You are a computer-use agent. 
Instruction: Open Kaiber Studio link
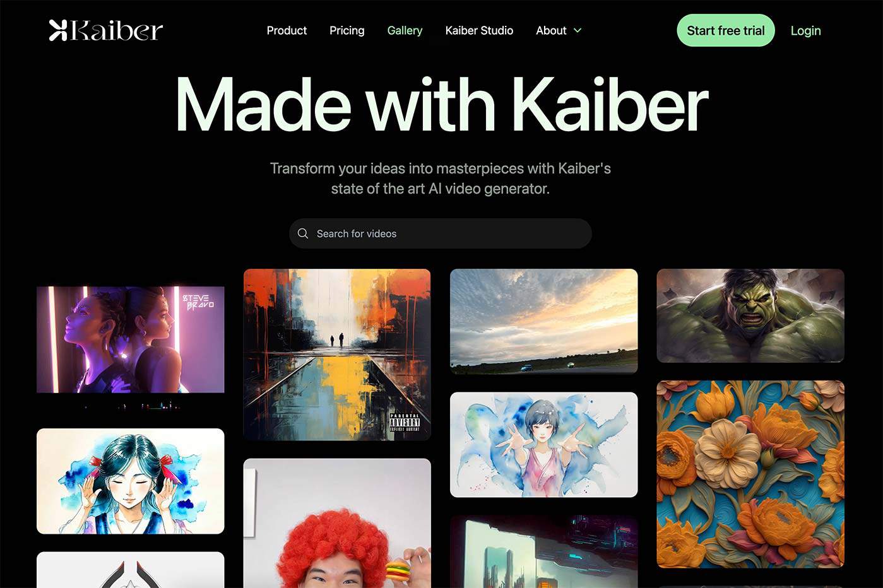(x=479, y=30)
